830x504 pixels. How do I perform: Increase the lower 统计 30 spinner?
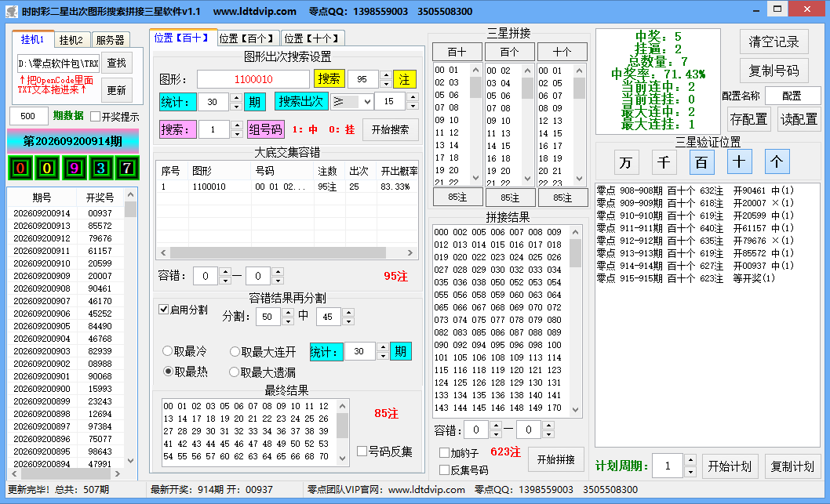pos(384,347)
